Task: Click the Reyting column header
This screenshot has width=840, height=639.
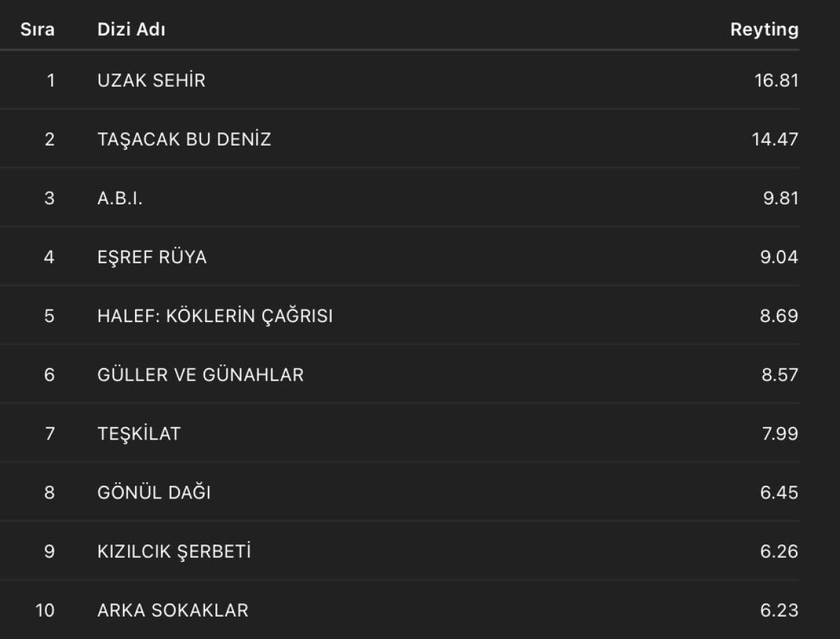Action: tap(764, 29)
